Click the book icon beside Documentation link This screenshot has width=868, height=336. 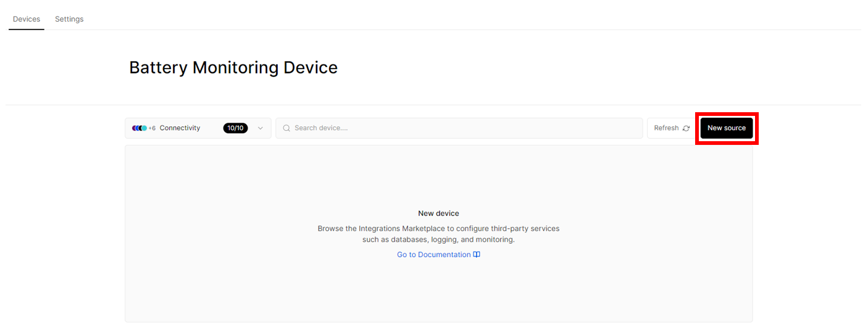pyautogui.click(x=477, y=255)
